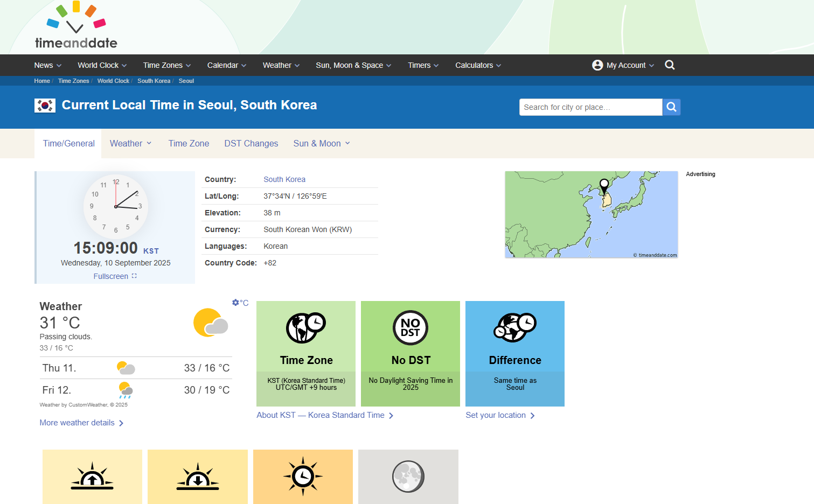
Task: Open the South Korea country link
Action: click(x=284, y=179)
